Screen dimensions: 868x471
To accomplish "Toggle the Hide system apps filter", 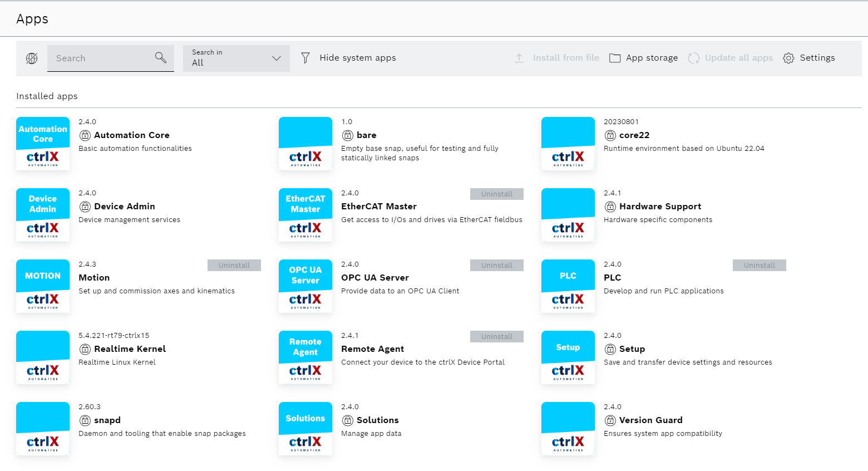I will (348, 58).
